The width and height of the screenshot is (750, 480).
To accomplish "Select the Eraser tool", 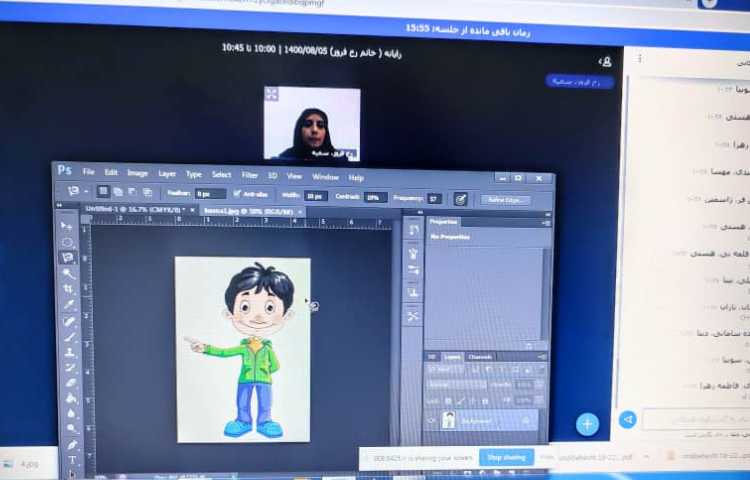I will click(71, 382).
